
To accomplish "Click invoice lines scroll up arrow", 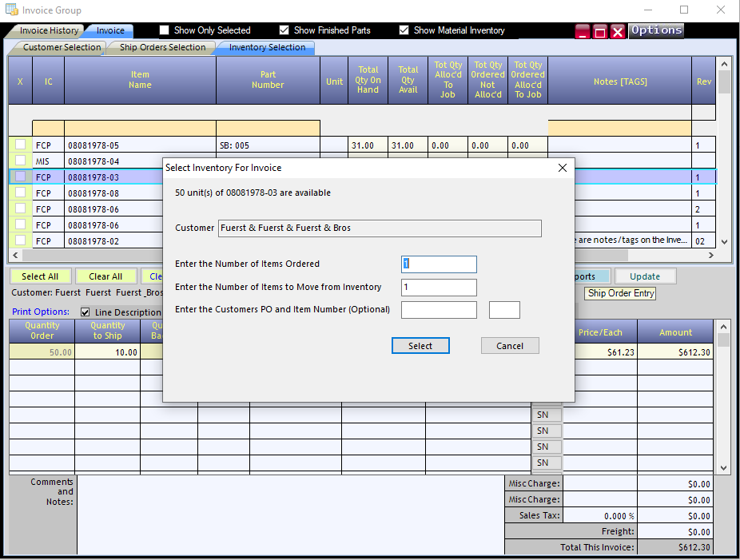I will tap(723, 327).
